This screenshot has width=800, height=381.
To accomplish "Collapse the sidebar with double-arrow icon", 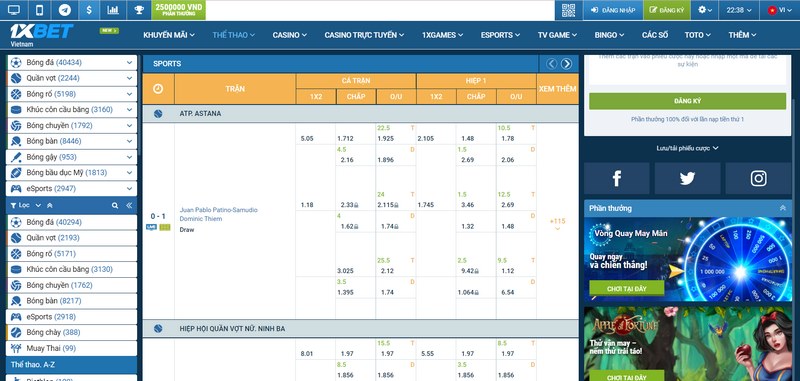I will click(x=129, y=206).
